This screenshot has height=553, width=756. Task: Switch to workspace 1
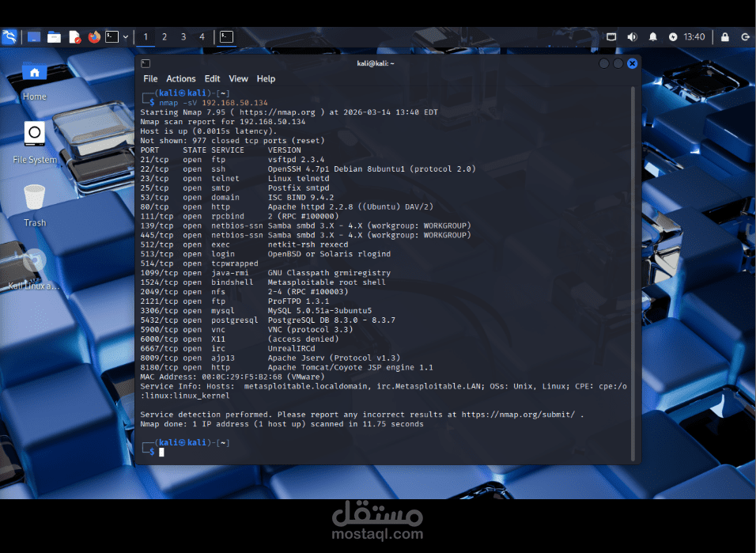[x=146, y=36]
